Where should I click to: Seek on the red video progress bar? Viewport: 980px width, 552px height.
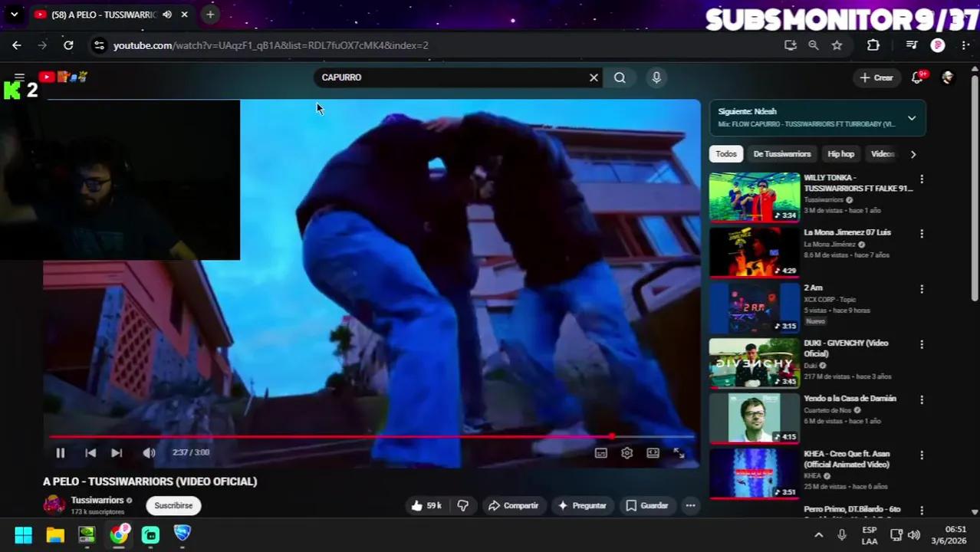[372, 436]
